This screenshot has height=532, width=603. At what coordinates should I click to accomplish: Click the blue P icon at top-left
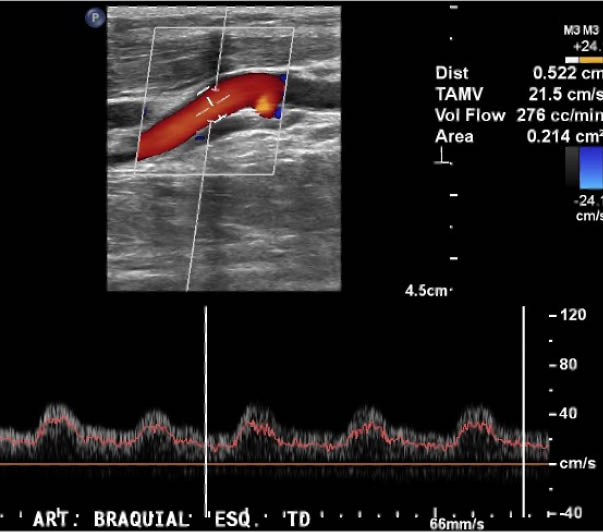[94, 19]
